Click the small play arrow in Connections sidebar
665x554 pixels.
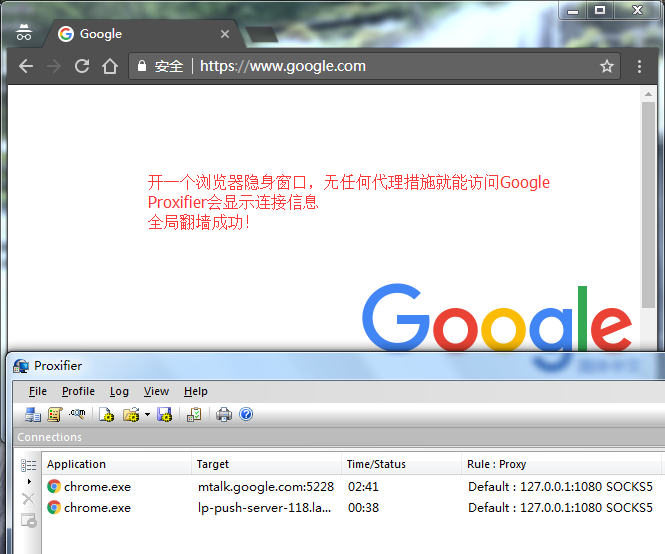[x=29, y=481]
